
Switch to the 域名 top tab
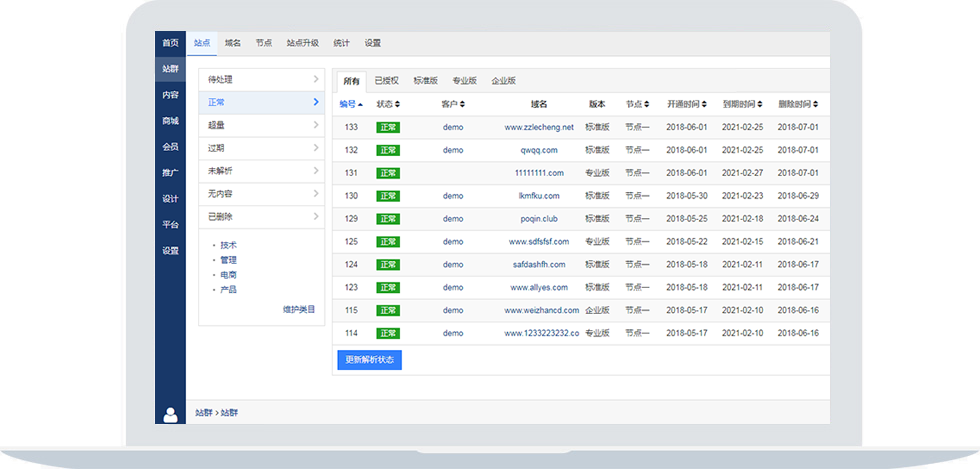[x=232, y=43]
